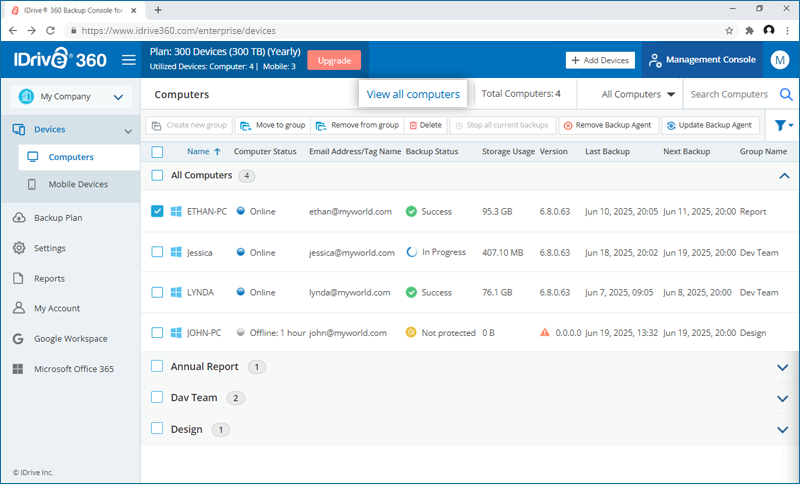Open the All Computers filter dropdown
The height and width of the screenshot is (484, 800).
pos(638,94)
